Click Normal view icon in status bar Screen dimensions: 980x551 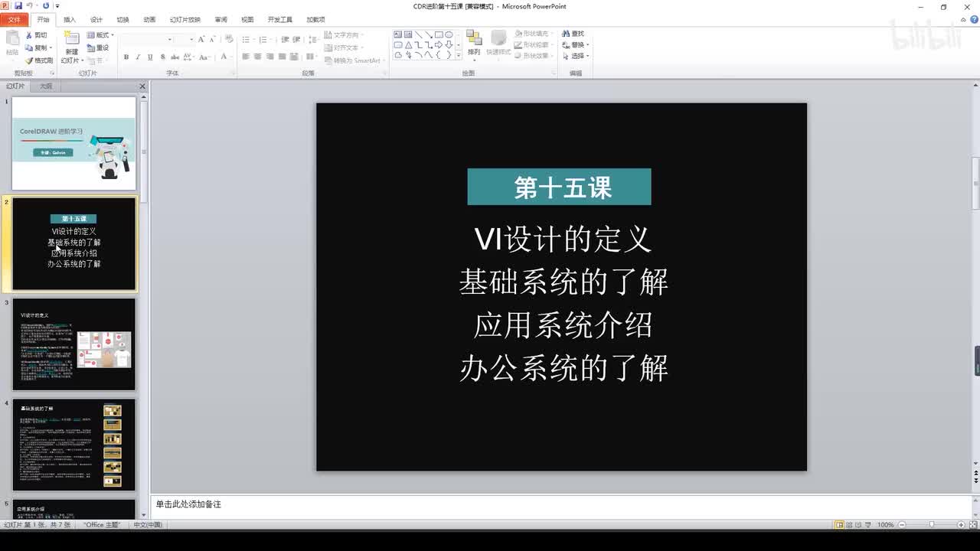point(839,525)
